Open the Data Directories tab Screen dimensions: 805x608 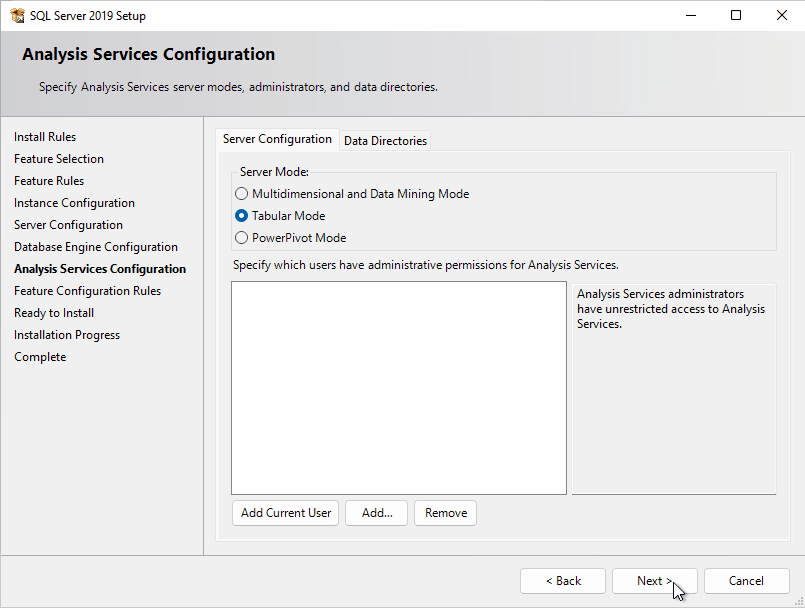pyautogui.click(x=385, y=141)
